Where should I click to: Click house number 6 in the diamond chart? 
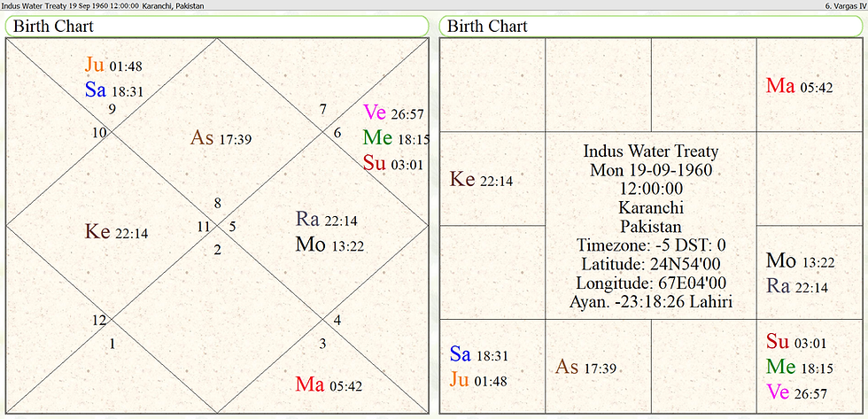pos(337,133)
